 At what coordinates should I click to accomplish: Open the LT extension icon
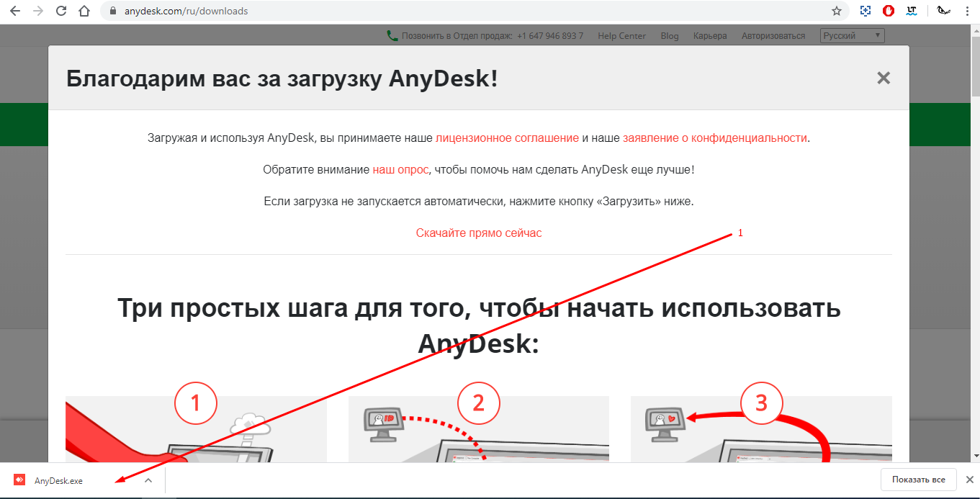[x=912, y=11]
